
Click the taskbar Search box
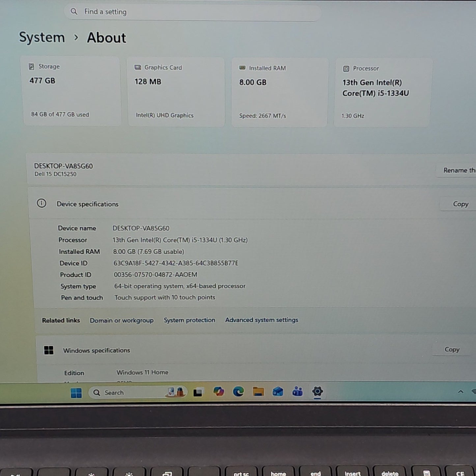coord(138,392)
